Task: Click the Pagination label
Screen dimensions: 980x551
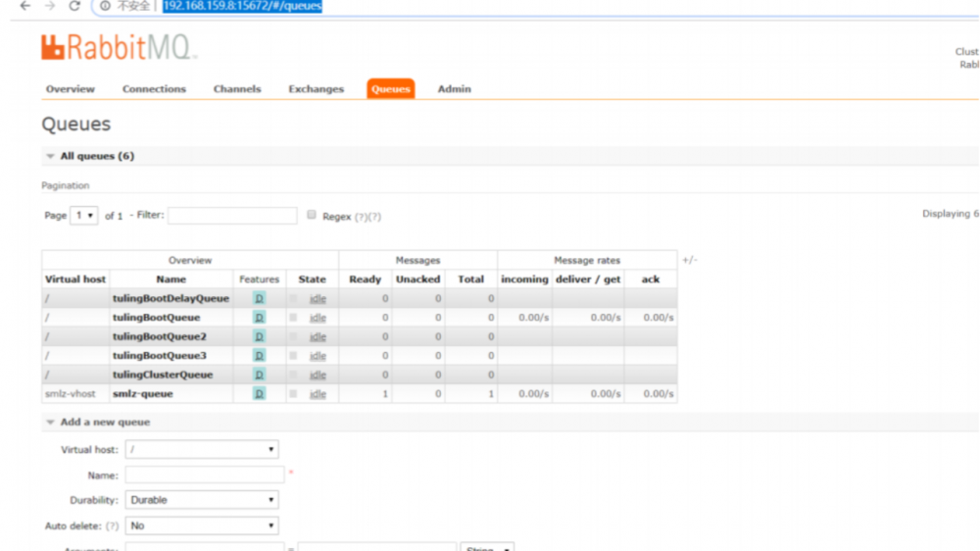Action: 65,185
